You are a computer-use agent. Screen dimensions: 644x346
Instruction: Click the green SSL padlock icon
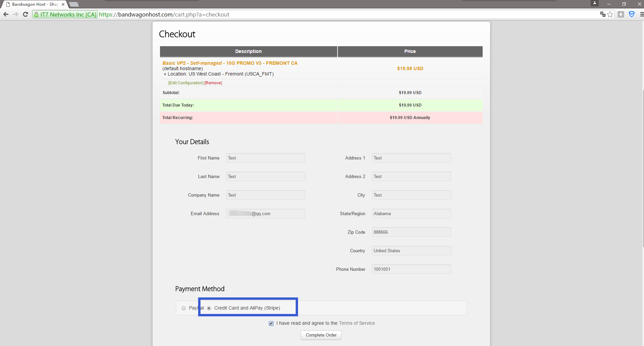point(36,15)
